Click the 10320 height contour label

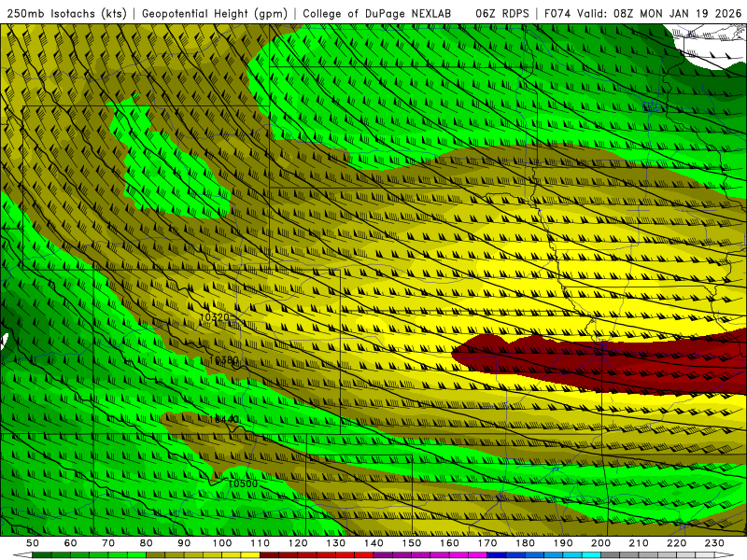[x=215, y=317]
